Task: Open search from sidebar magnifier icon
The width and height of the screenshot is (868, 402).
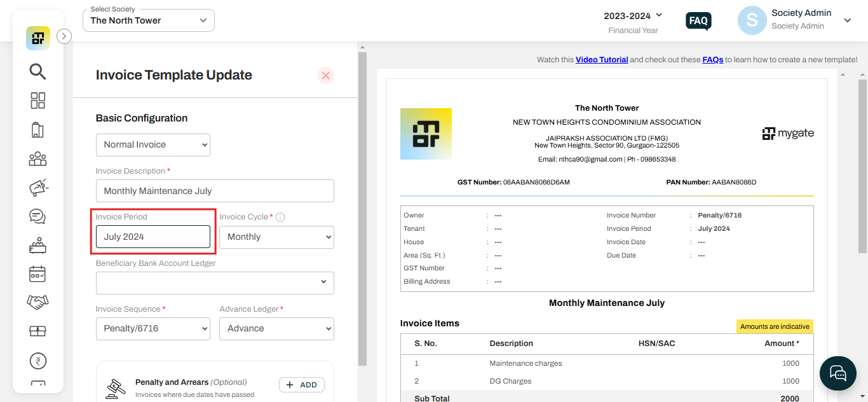Action: pos(37,71)
